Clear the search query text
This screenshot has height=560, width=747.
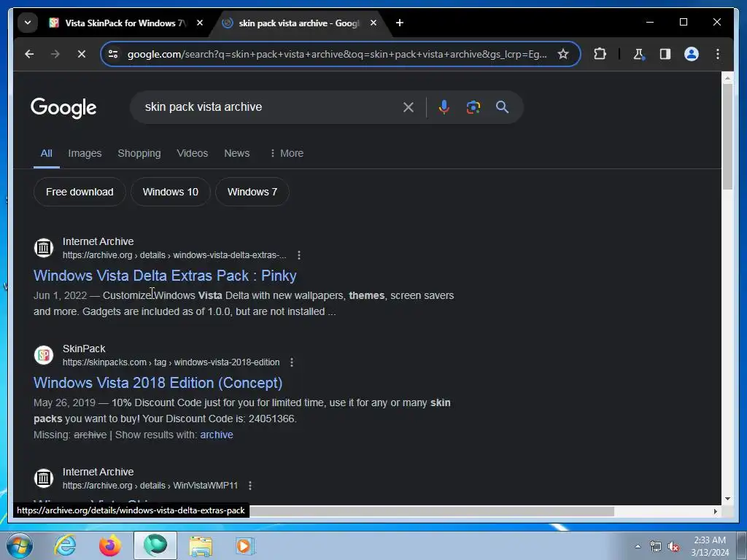pyautogui.click(x=409, y=107)
